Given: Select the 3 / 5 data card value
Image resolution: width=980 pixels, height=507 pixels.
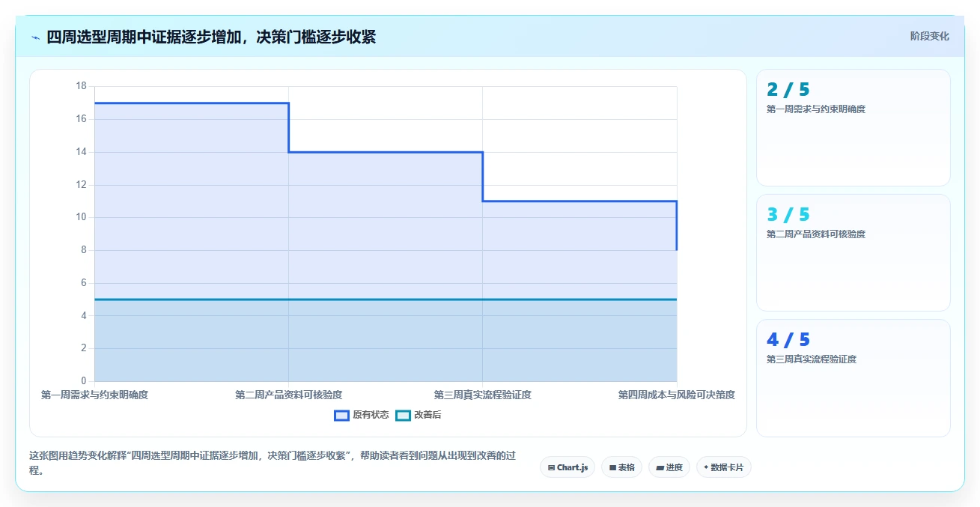Looking at the screenshot, I should click(788, 215).
